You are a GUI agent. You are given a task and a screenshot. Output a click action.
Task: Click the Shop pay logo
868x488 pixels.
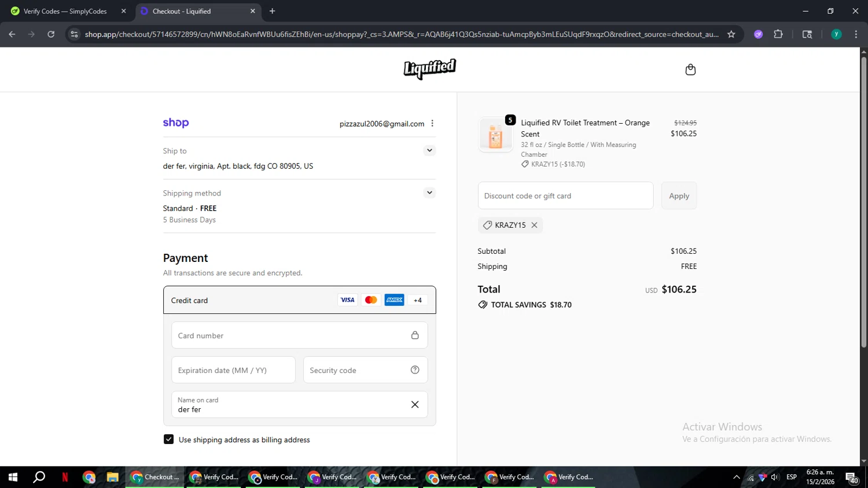pos(176,123)
